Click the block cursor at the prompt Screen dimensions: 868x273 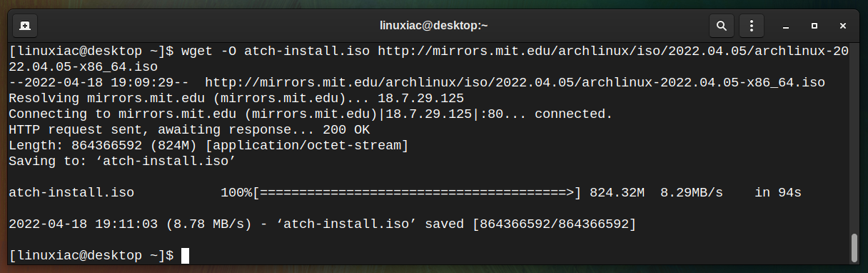point(186,255)
